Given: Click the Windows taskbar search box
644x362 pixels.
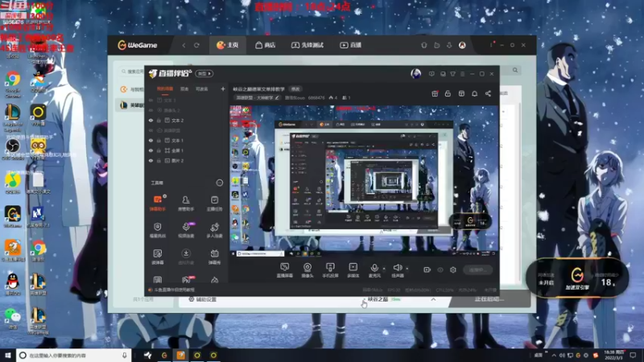Looking at the screenshot, I should pyautogui.click(x=74, y=356).
